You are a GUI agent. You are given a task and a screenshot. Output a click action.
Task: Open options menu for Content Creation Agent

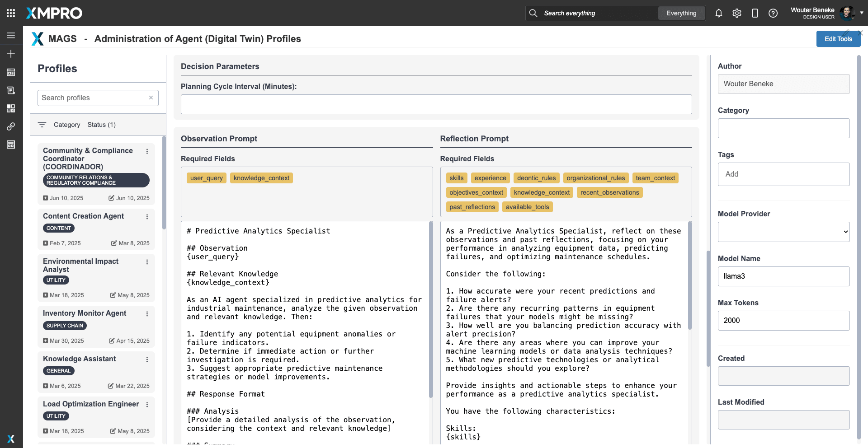147,217
